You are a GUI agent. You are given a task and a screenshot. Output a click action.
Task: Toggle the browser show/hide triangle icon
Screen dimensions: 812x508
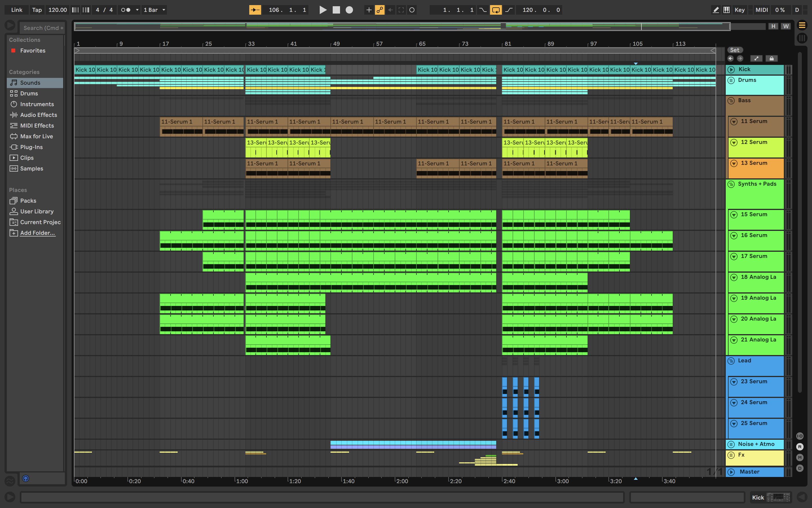click(10, 25)
